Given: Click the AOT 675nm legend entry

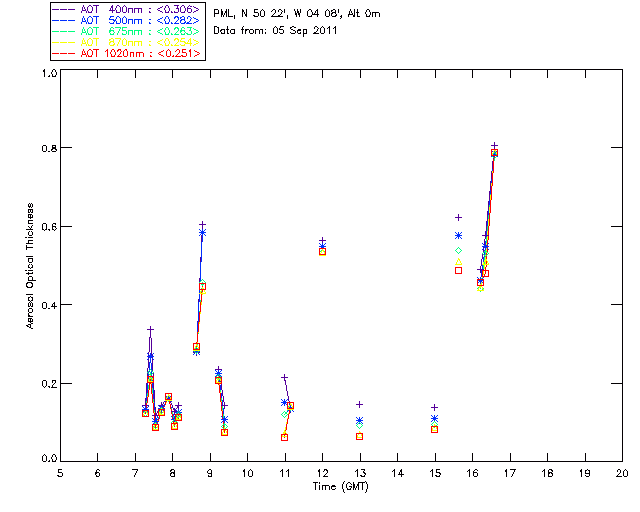Looking at the screenshot, I should 127,31.
